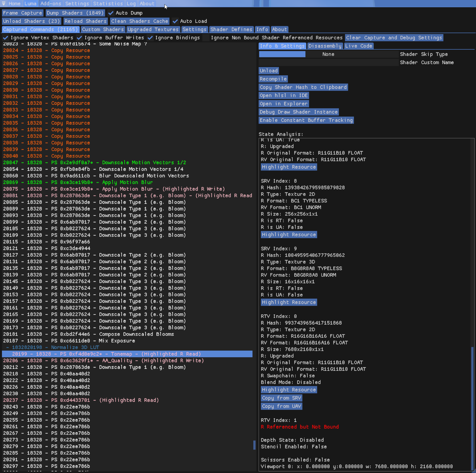Toggle the Auto Dump checkbox
The height and width of the screenshot is (473, 476).
[111, 13]
